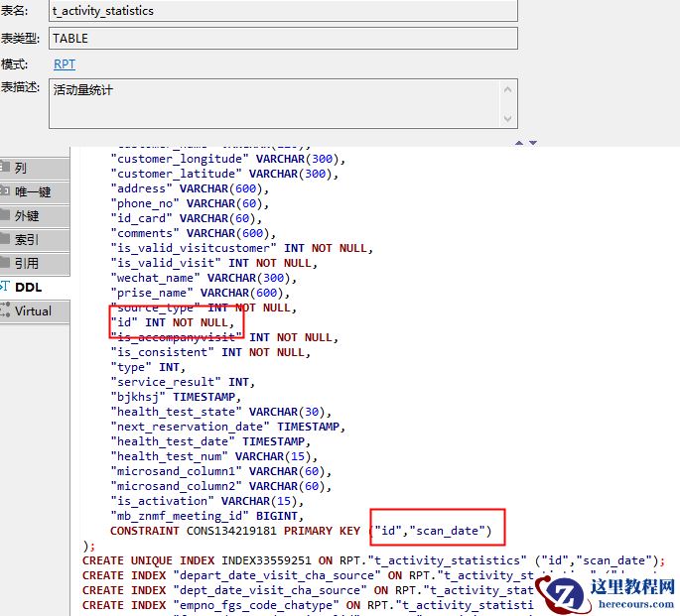Switch to the 引用 references tab
This screenshot has height=616, width=680.
35,264
